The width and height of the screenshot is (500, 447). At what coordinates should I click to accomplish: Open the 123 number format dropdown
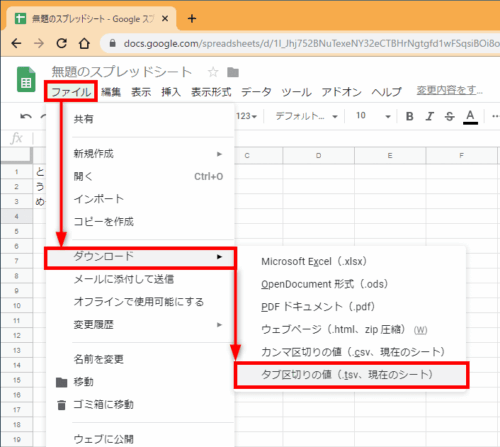click(246, 116)
